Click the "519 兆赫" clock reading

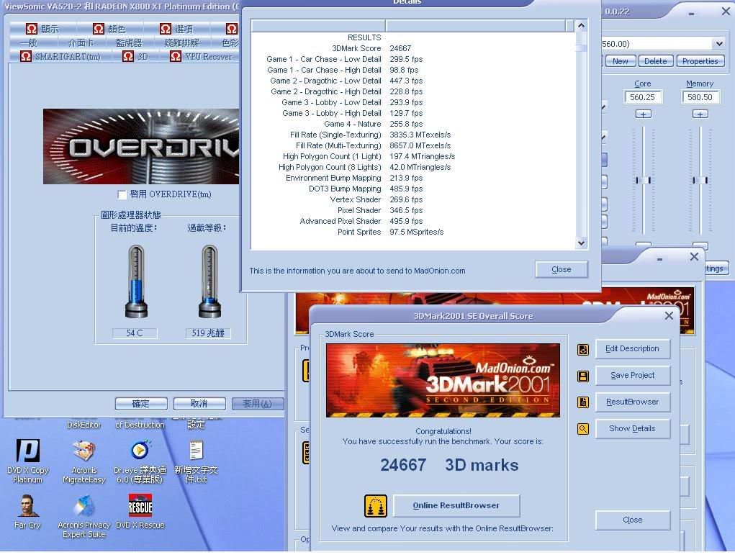pyautogui.click(x=207, y=333)
